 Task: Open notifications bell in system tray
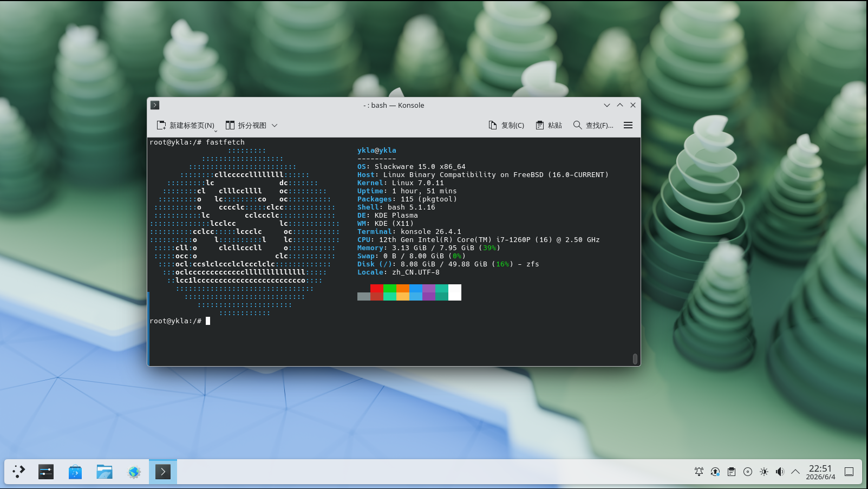(x=699, y=472)
